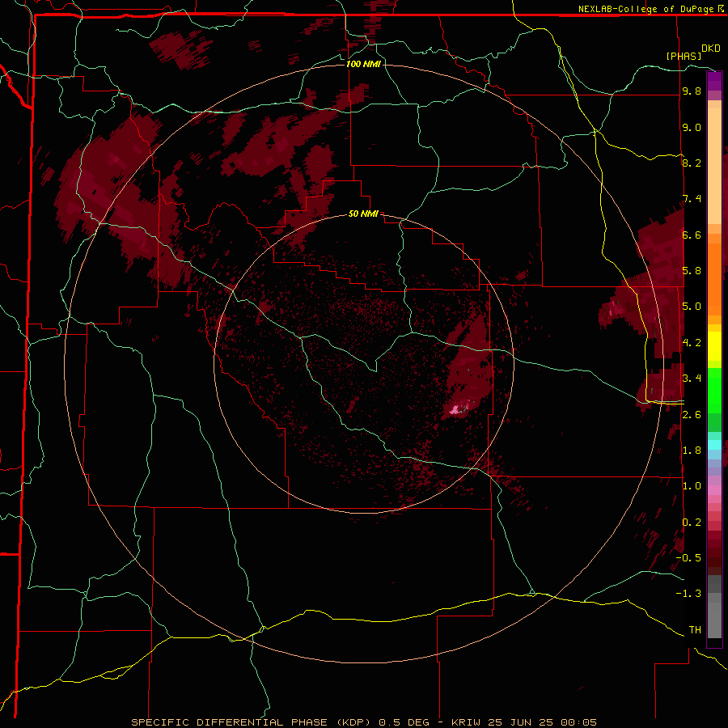Screen dimensions: 728x728
Task: Click the purple top segment of the color bar
Action: tap(714, 81)
